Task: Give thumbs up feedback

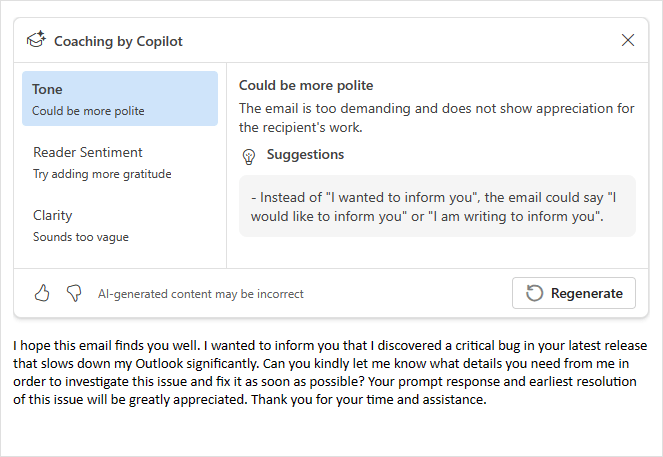Action: (42, 293)
